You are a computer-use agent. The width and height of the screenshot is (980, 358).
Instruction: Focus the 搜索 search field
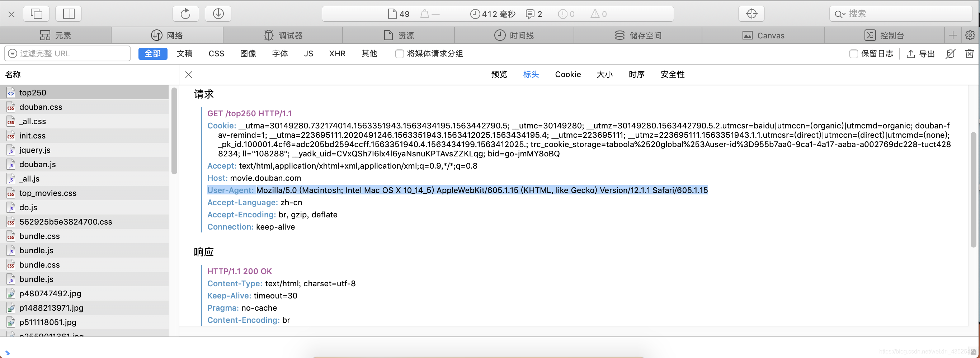pyautogui.click(x=900, y=14)
